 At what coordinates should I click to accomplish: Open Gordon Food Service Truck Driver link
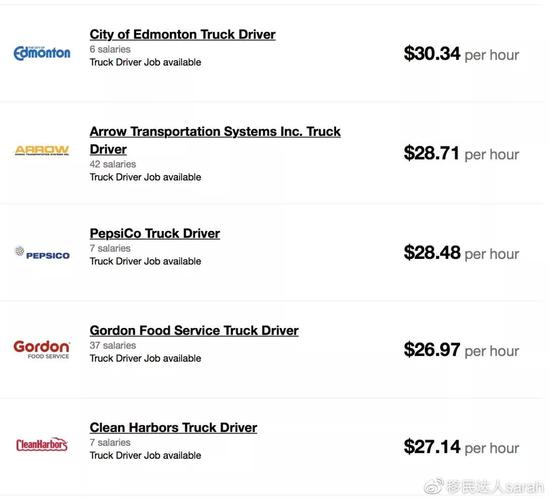tap(194, 331)
